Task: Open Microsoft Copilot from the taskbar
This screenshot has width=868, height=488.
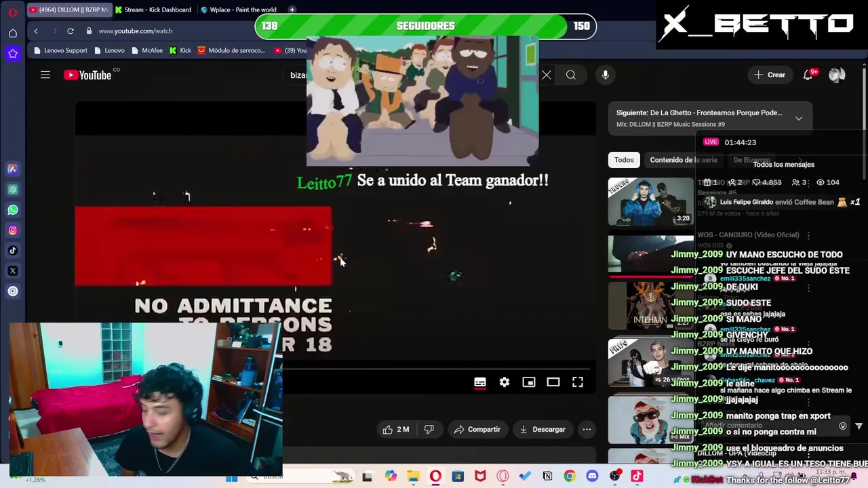Action: [391, 476]
